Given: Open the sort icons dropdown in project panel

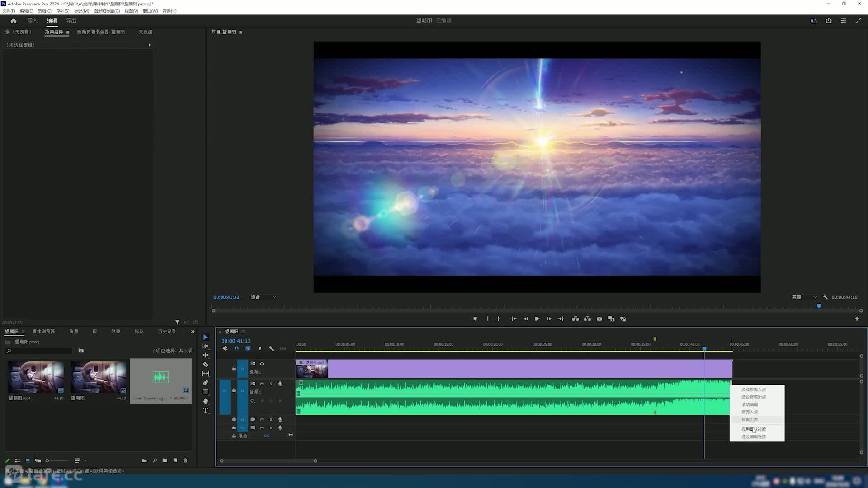Looking at the screenshot, I should click(80, 460).
